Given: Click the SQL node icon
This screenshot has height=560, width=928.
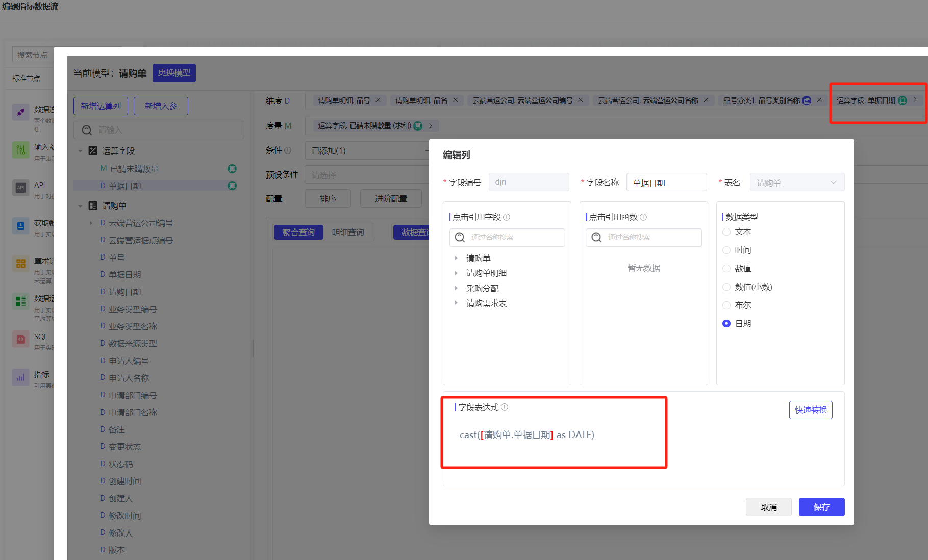Looking at the screenshot, I should pos(21,339).
